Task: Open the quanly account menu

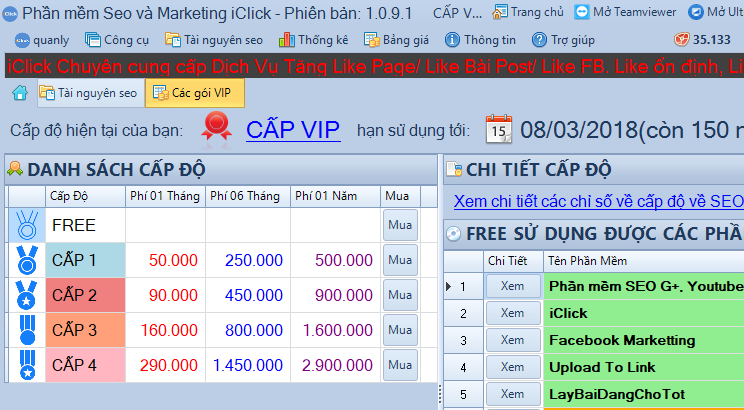Action: coord(42,40)
